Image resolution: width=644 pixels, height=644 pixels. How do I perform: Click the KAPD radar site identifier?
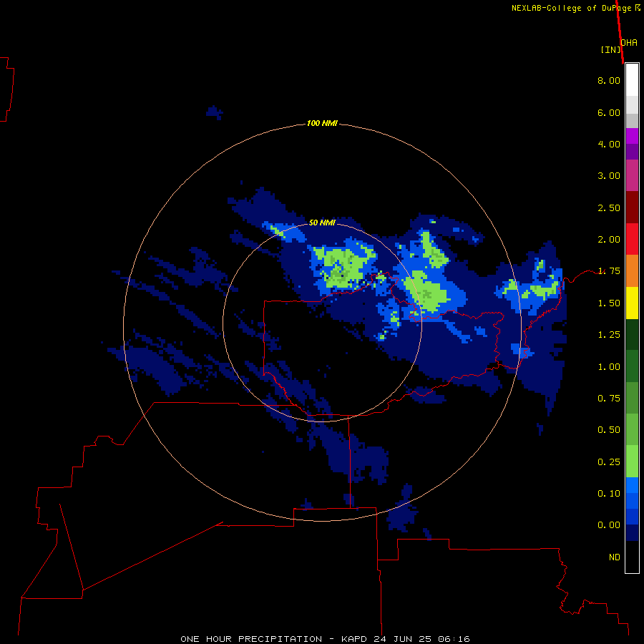(x=354, y=639)
